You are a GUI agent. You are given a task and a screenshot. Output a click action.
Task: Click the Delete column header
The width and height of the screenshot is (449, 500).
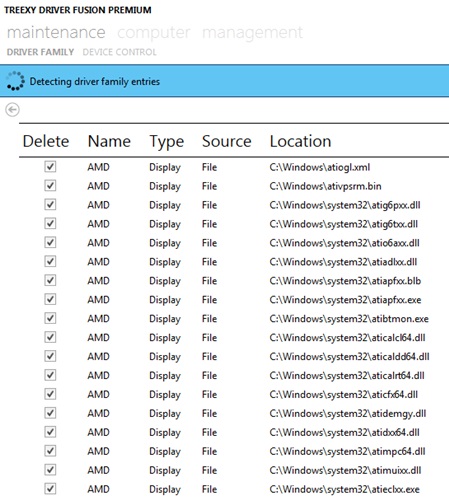[46, 141]
